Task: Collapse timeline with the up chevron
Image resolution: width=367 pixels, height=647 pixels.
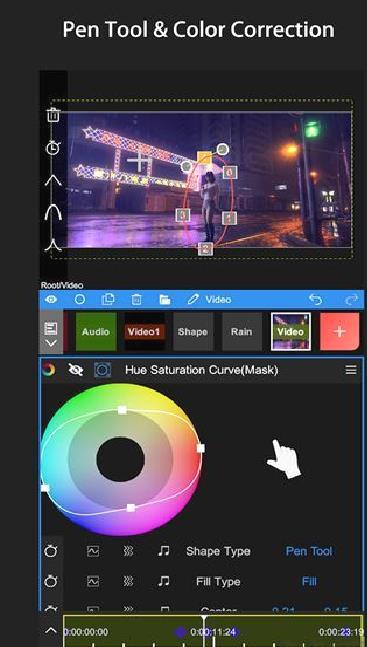Action: (51, 630)
